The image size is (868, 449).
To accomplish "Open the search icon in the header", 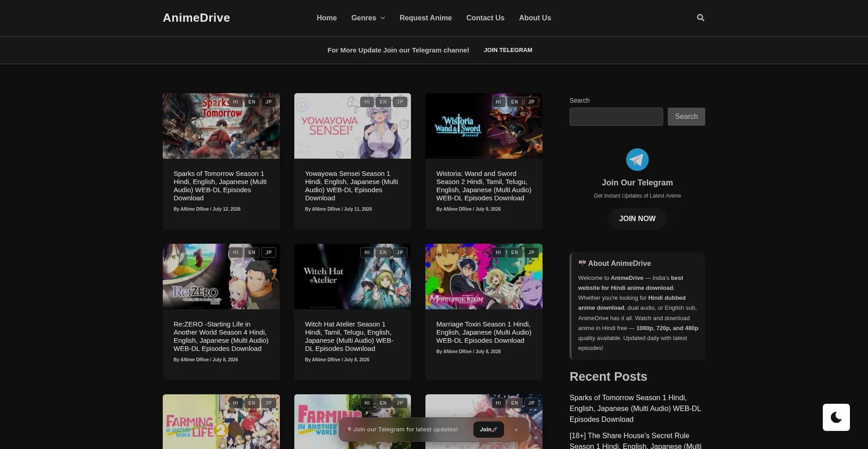I will tap(700, 18).
